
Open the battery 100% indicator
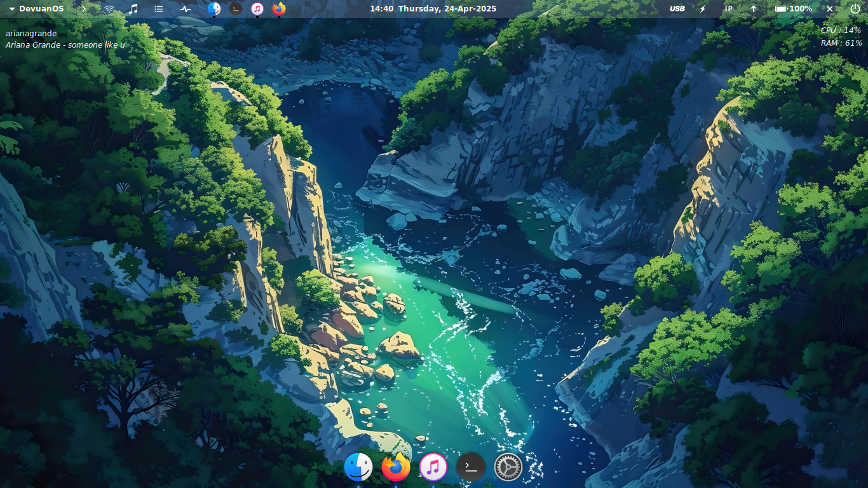(794, 9)
